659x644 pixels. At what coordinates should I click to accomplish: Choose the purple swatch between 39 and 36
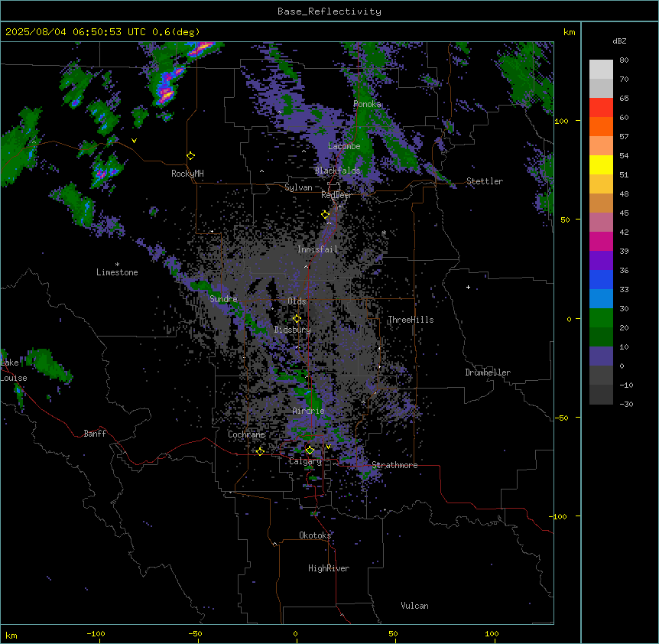(601, 261)
